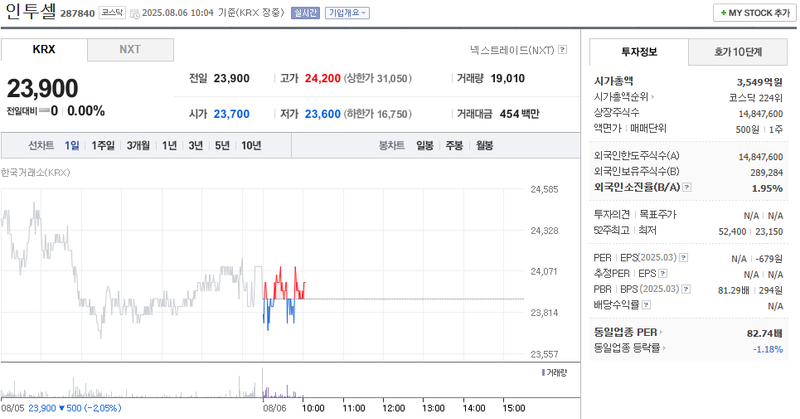
Task: Click the 실시간 realtime badge
Action: (x=305, y=13)
